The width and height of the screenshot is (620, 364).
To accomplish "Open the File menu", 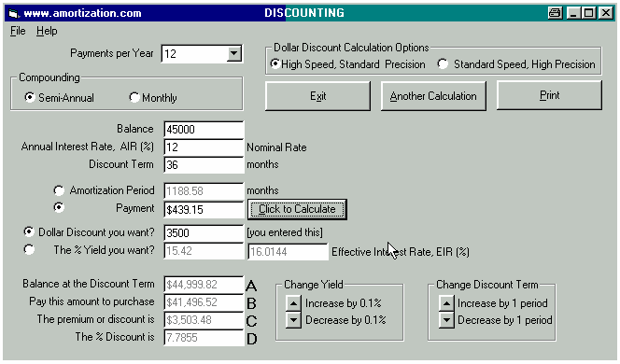I will tap(18, 31).
